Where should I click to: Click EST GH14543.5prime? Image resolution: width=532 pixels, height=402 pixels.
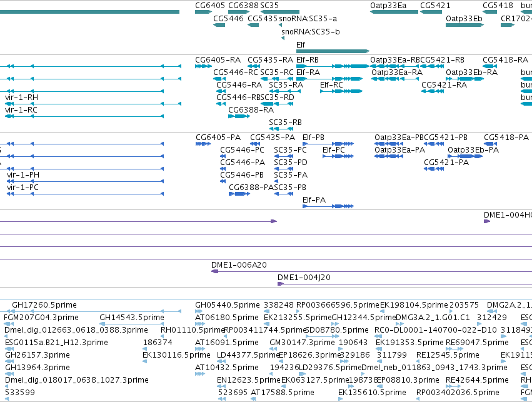pos(132,318)
